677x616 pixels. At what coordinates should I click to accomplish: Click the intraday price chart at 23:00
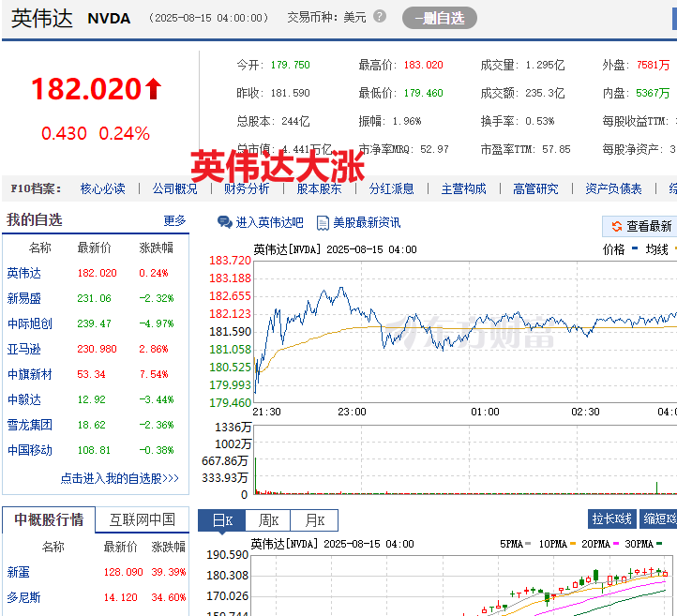pos(361,332)
